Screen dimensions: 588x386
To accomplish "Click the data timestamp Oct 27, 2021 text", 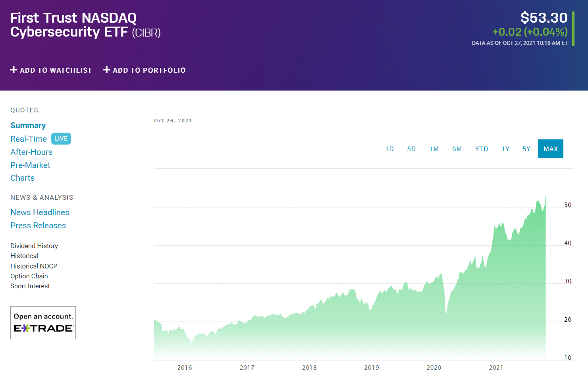I will 520,43.
